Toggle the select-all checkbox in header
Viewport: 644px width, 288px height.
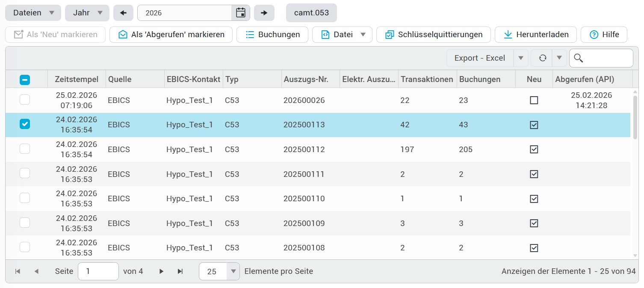25,79
